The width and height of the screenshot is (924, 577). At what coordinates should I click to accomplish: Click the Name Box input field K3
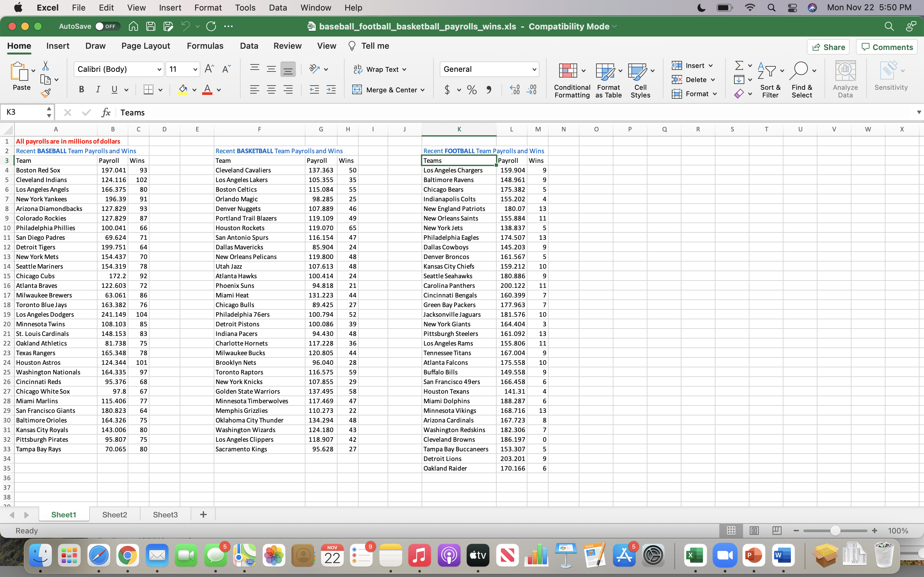pyautogui.click(x=27, y=112)
